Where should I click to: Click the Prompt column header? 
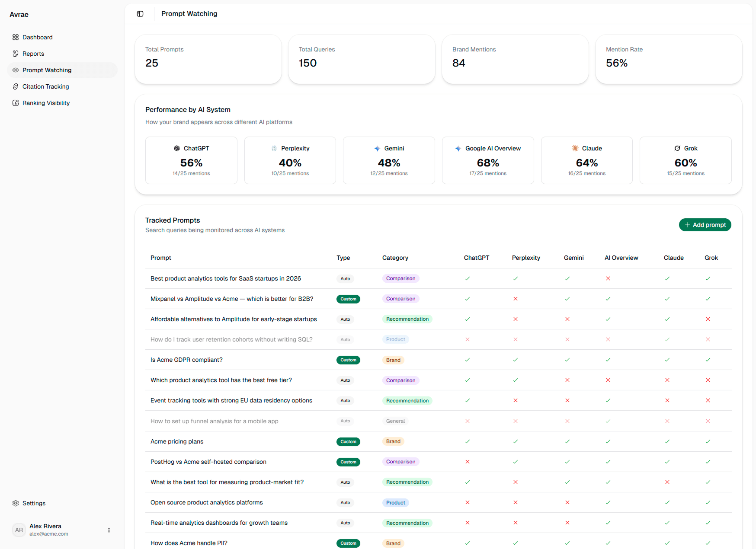[161, 258]
